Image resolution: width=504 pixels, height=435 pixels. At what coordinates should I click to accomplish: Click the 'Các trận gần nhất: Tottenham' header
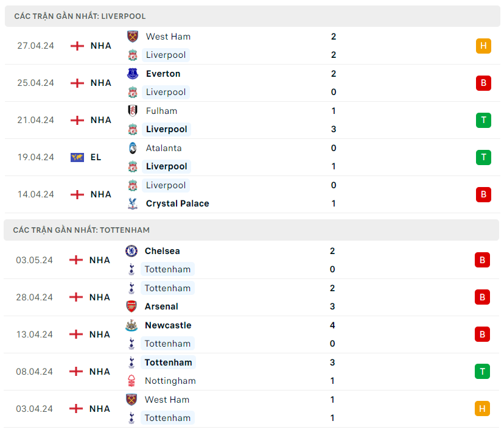[x=82, y=230]
